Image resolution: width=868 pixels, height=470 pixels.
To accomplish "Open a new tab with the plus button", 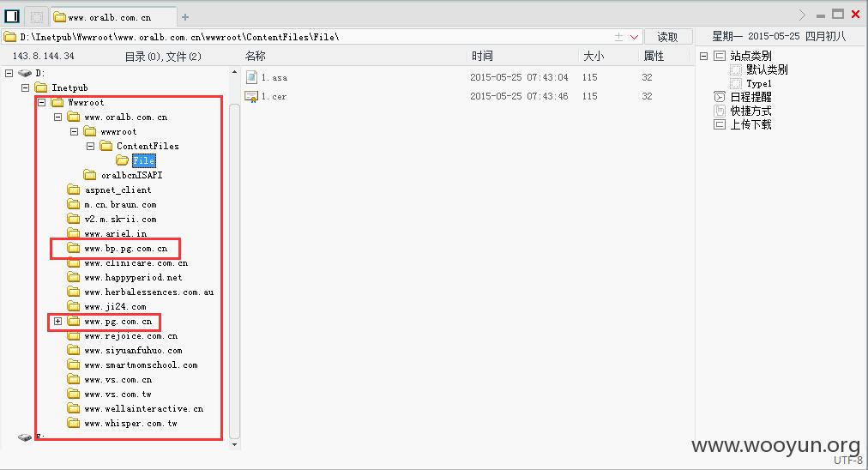I will click(x=185, y=17).
